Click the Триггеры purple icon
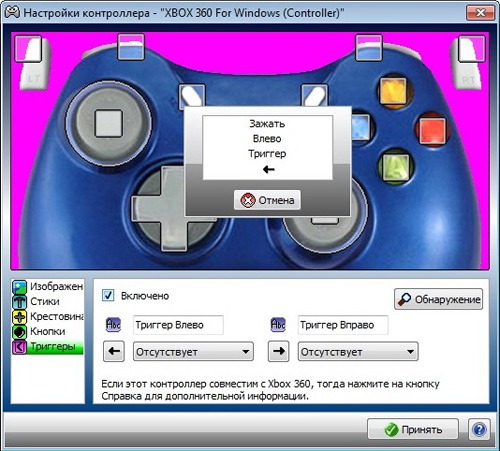The width and height of the screenshot is (500, 451). [x=20, y=347]
